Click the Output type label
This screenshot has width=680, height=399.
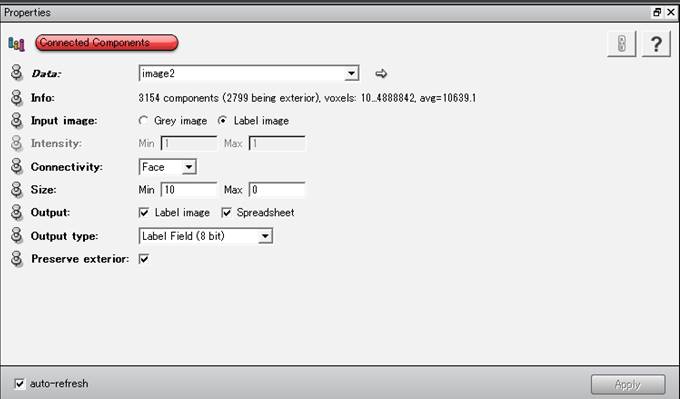tap(64, 236)
